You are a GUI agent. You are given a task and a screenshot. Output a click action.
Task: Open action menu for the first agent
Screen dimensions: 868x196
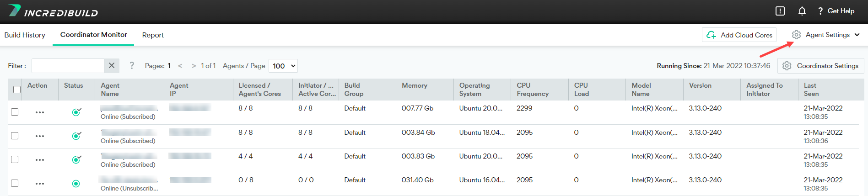[x=40, y=112]
